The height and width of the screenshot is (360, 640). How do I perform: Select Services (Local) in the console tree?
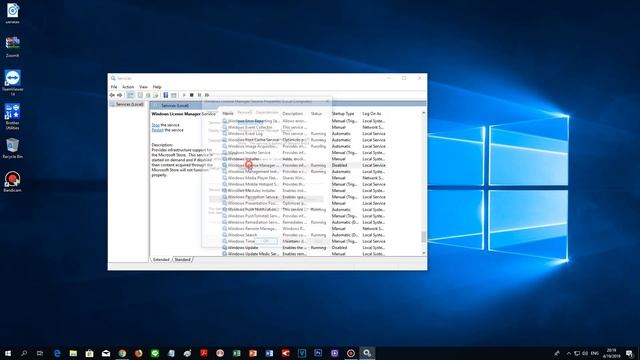click(127, 104)
